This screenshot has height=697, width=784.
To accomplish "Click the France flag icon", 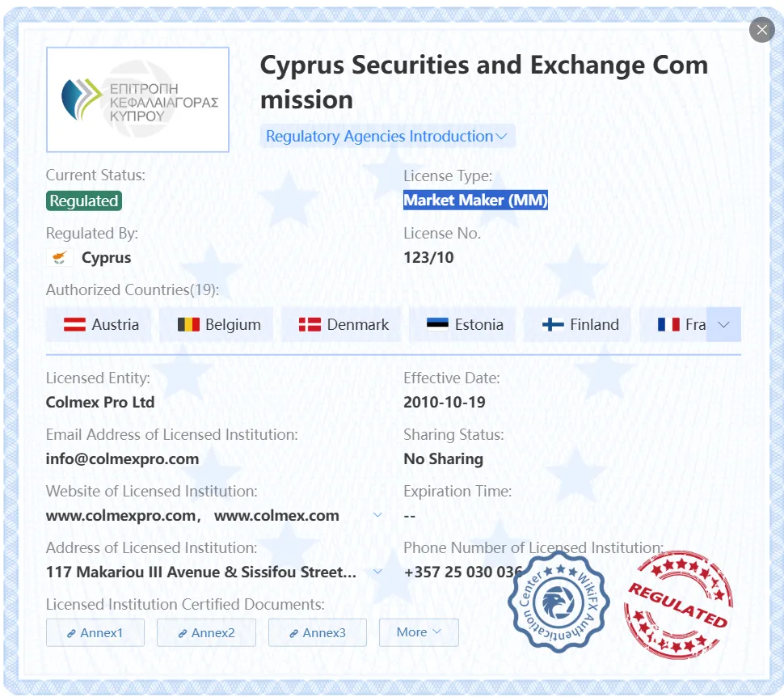I will pos(668,325).
